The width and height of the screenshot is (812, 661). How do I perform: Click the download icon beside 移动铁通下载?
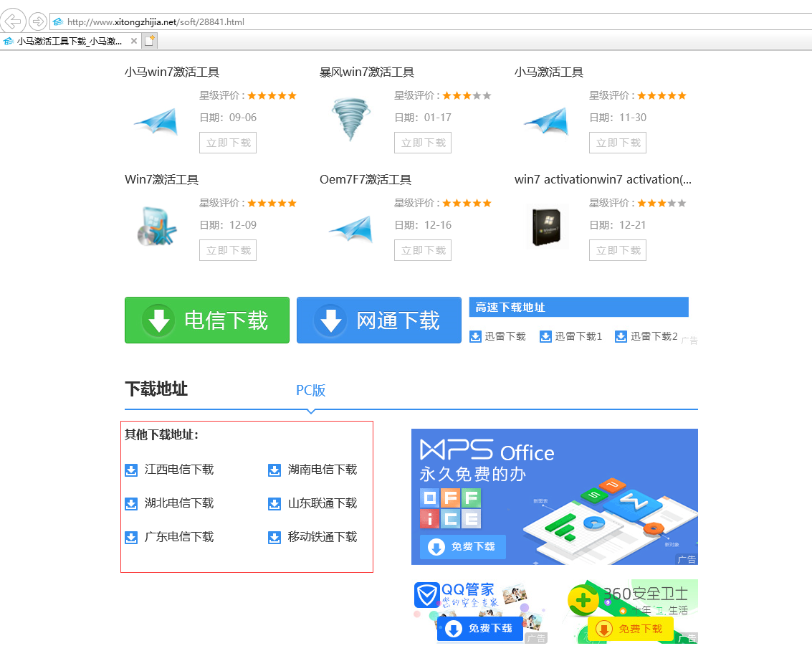pos(274,538)
